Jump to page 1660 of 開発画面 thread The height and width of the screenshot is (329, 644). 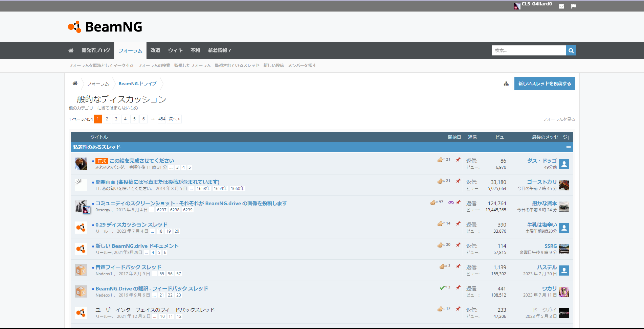[x=238, y=189]
